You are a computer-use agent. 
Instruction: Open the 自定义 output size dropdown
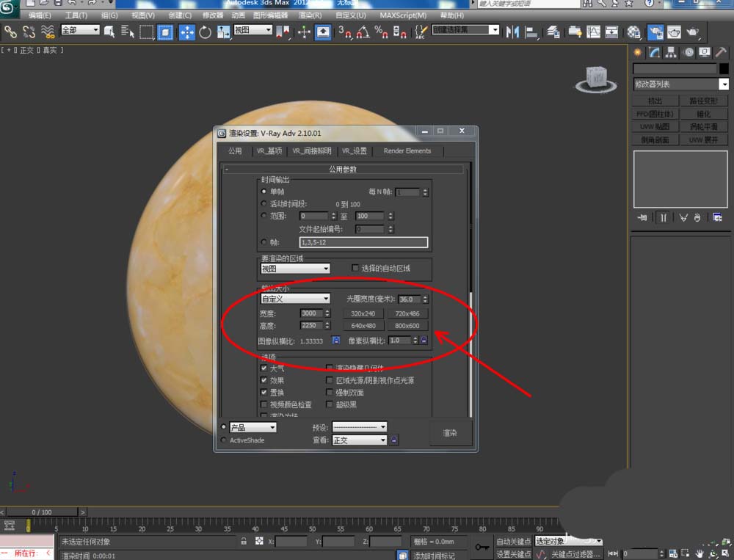point(296,299)
